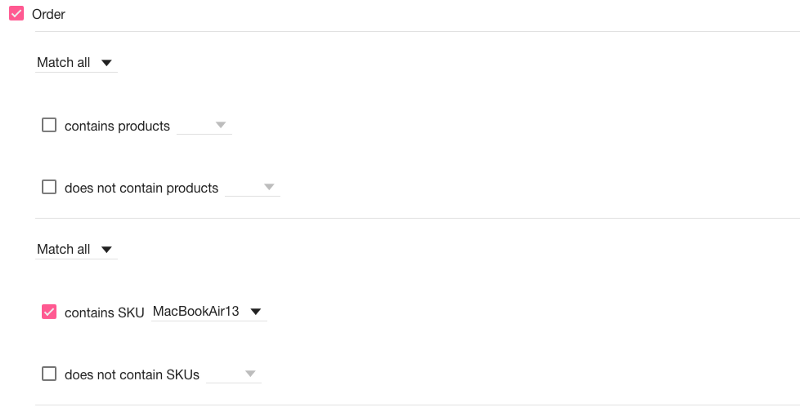Screen dimensions: 800x420
Task: Click the does not contain products label
Action: pos(141,188)
